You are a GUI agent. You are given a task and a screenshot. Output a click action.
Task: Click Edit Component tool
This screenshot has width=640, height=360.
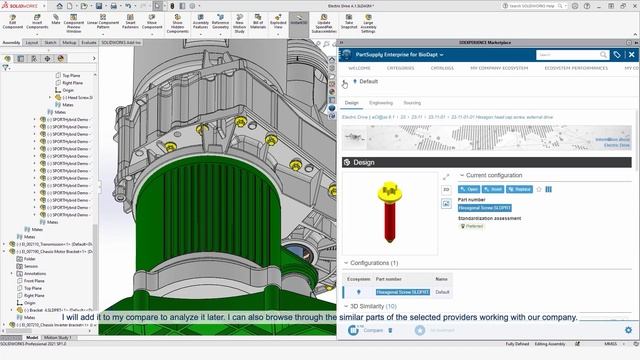[x=13, y=22]
